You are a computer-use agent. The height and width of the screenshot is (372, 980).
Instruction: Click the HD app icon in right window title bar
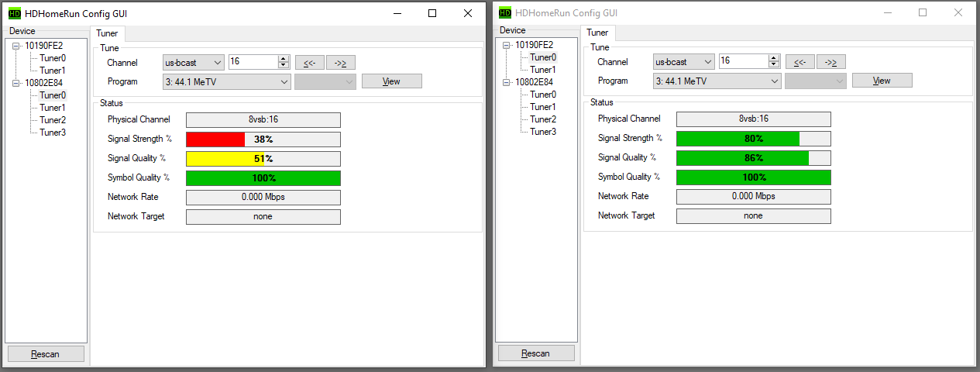[505, 12]
